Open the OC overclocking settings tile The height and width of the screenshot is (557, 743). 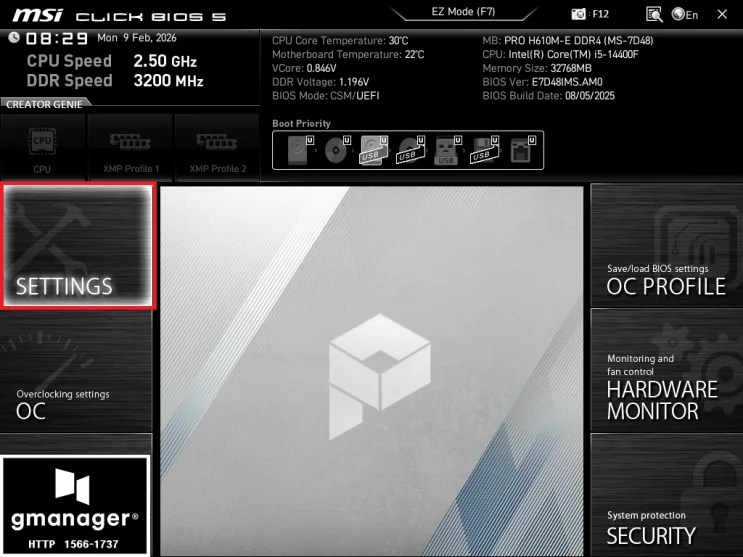[76, 371]
